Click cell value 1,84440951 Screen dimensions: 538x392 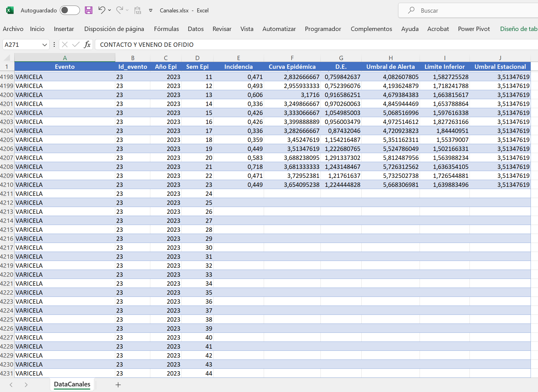(x=445, y=131)
